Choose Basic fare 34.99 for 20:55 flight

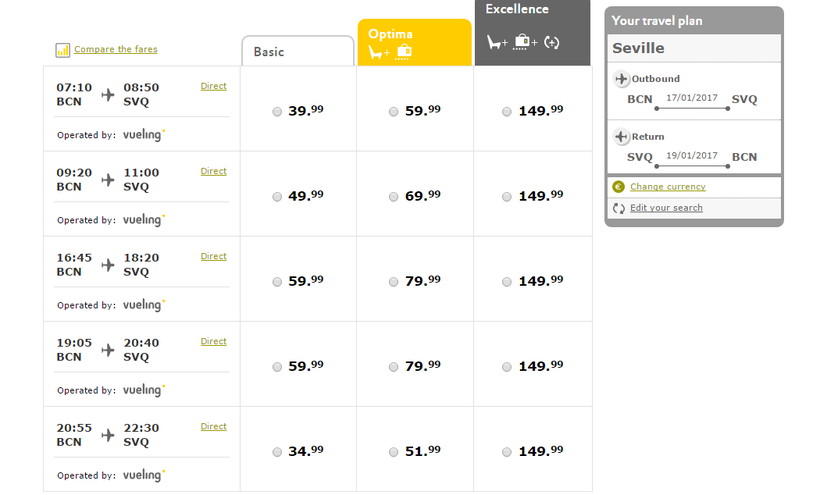point(277,452)
